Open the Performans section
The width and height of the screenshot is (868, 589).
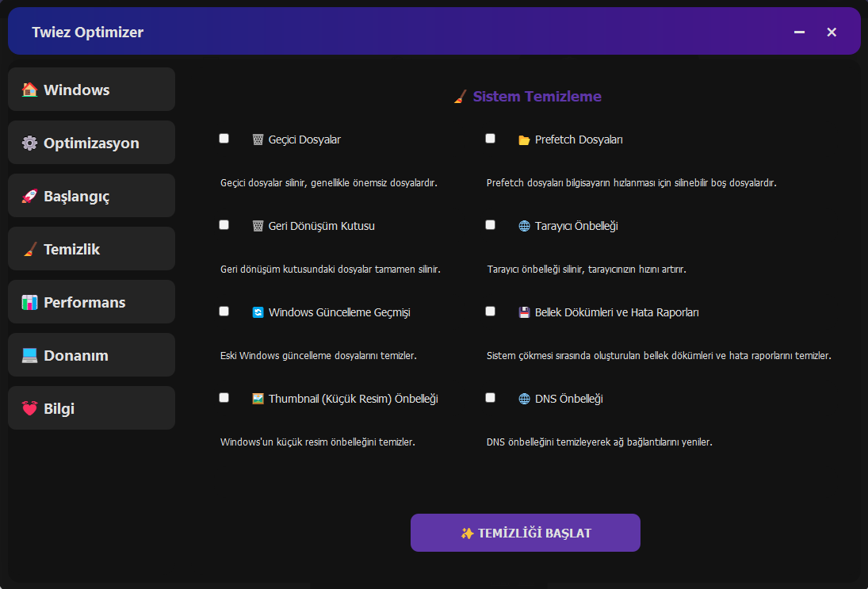click(91, 302)
